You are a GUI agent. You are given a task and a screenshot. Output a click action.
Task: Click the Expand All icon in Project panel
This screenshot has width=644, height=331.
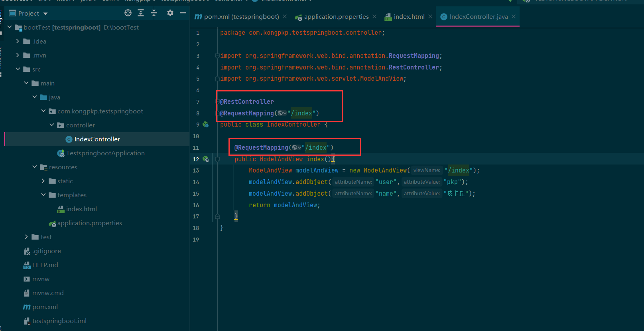pos(141,13)
